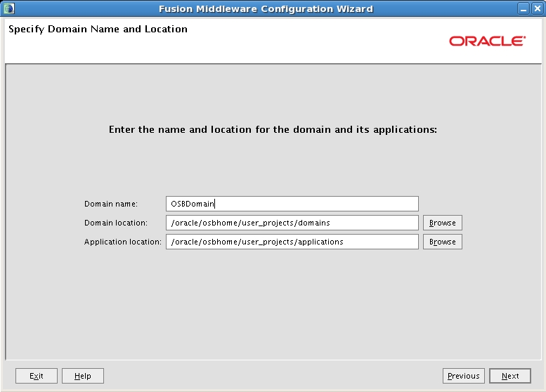Viewport: 546px width, 392px height.
Task: Open the Help button
Action: [83, 376]
